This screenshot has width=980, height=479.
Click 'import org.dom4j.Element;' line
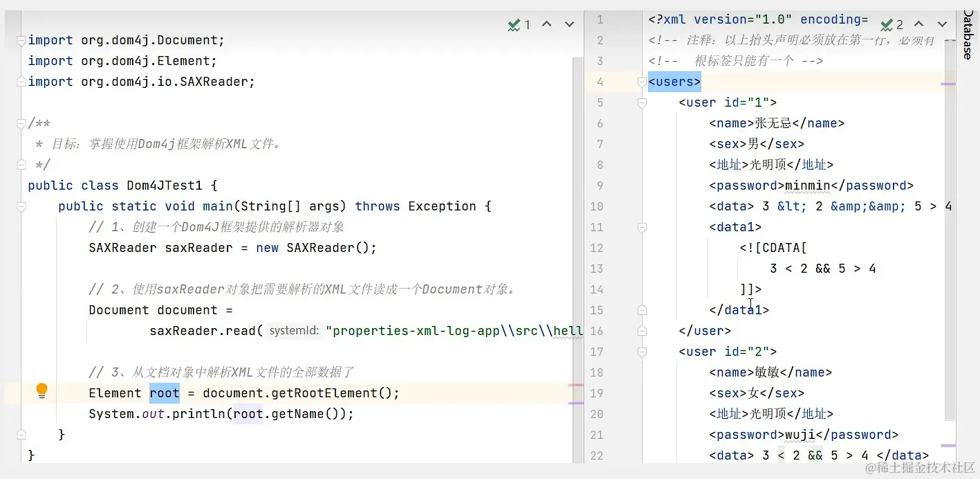click(122, 61)
